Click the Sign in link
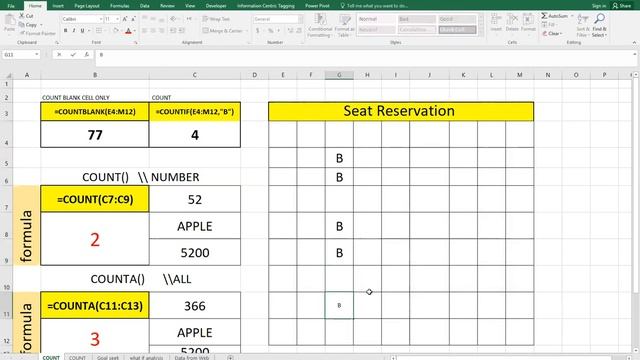The image size is (640, 360). (598, 6)
